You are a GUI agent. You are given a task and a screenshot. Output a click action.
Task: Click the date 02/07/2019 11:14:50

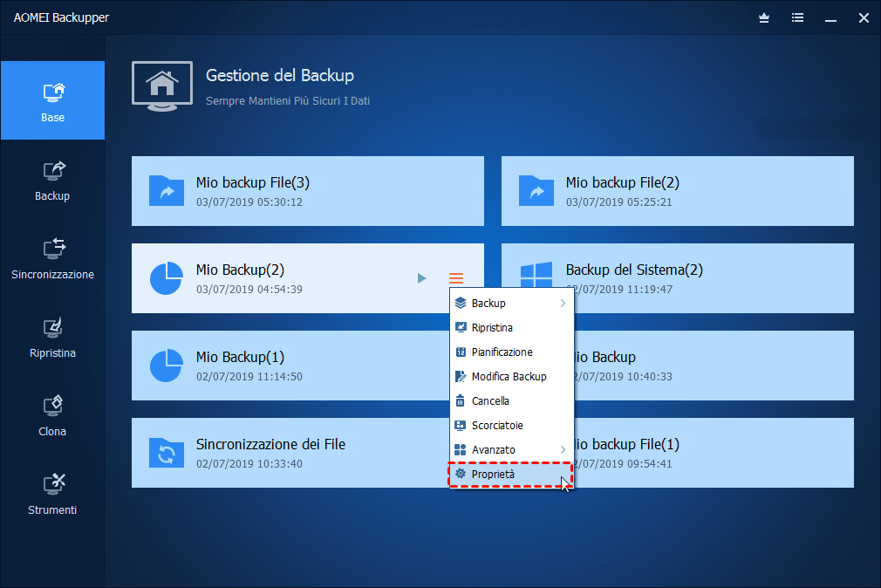(x=249, y=377)
